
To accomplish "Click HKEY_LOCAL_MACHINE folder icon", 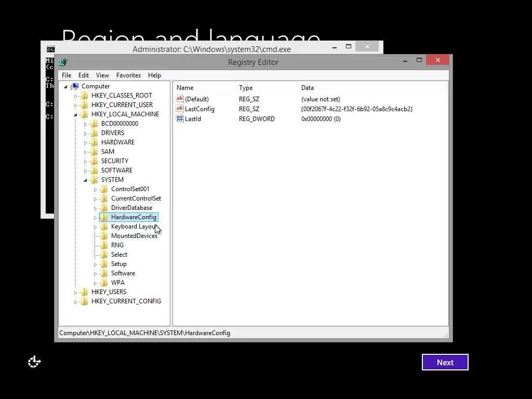I will pyautogui.click(x=85, y=114).
